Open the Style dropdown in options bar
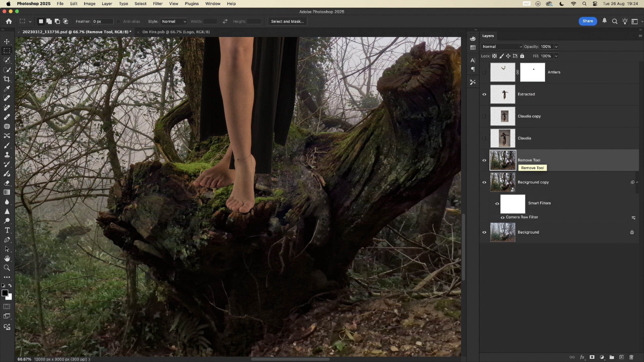 coord(174,21)
